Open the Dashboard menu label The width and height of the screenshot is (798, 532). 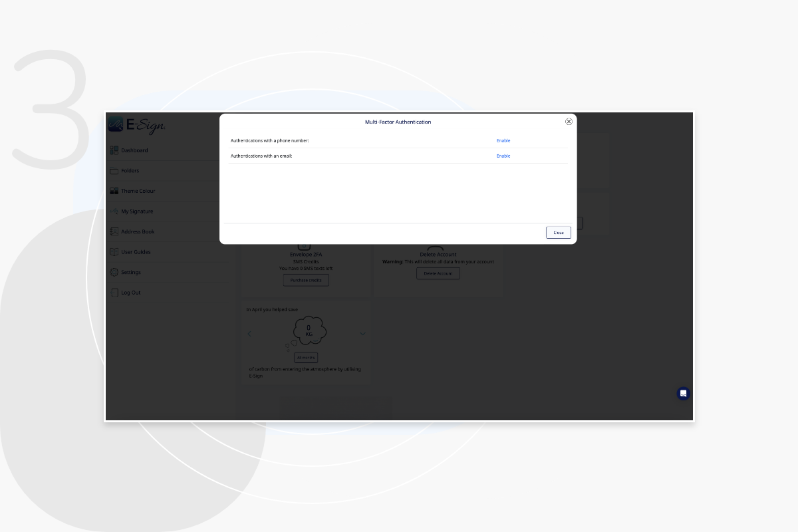(134, 150)
